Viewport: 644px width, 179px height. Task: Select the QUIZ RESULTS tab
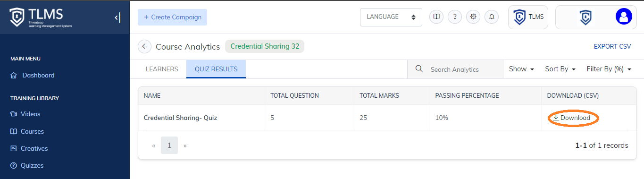216,69
